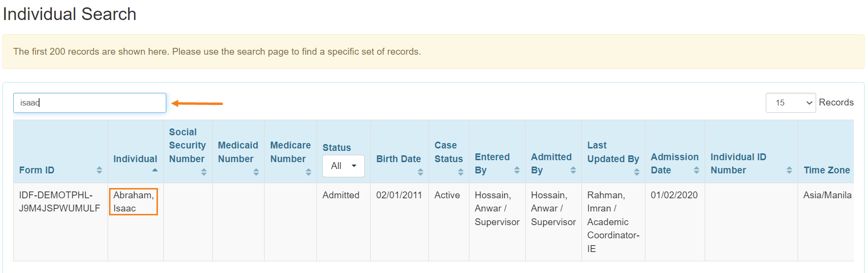Sort by Medicaid Number arrows

pos(256,172)
